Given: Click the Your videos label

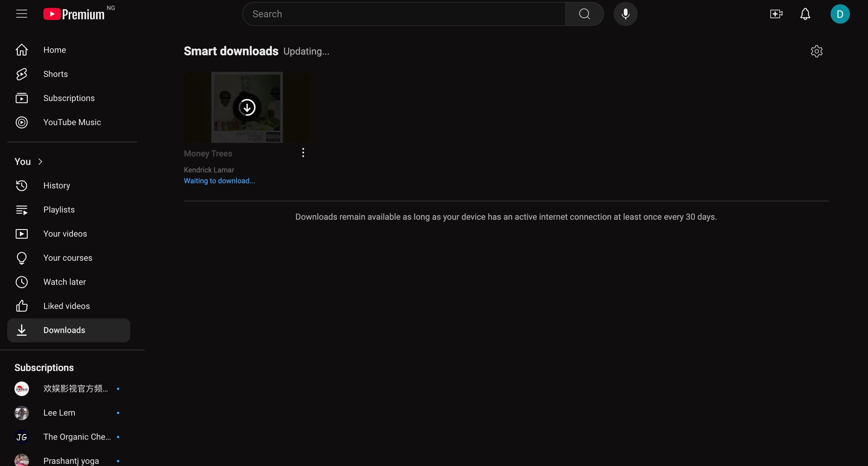Looking at the screenshot, I should [65, 234].
